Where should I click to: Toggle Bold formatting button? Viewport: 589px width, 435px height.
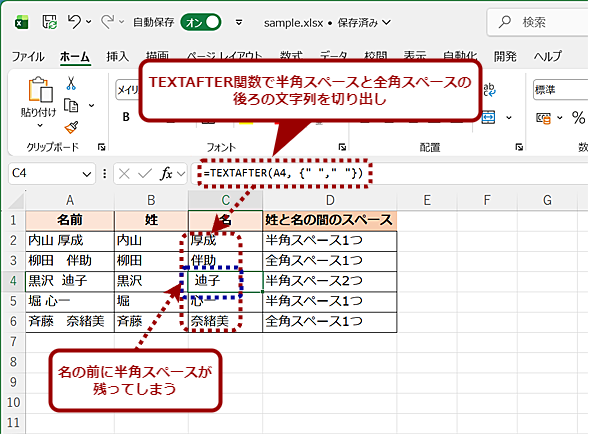point(126,117)
